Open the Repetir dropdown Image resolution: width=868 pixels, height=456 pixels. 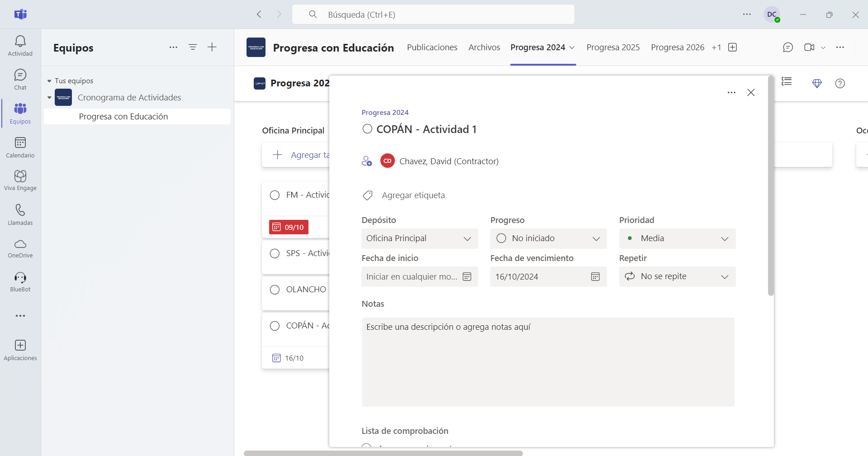tap(677, 276)
